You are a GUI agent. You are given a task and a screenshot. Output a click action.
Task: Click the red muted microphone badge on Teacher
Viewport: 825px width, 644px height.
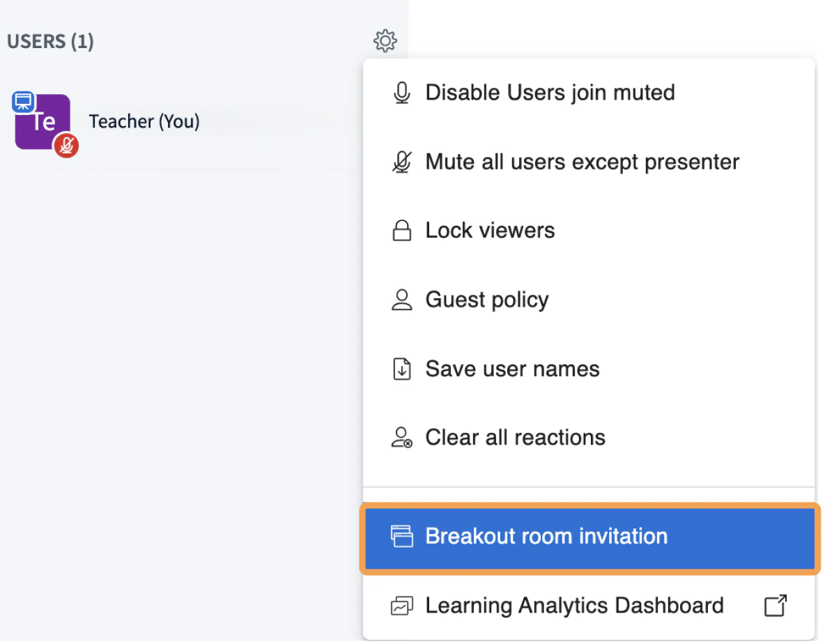click(x=66, y=145)
